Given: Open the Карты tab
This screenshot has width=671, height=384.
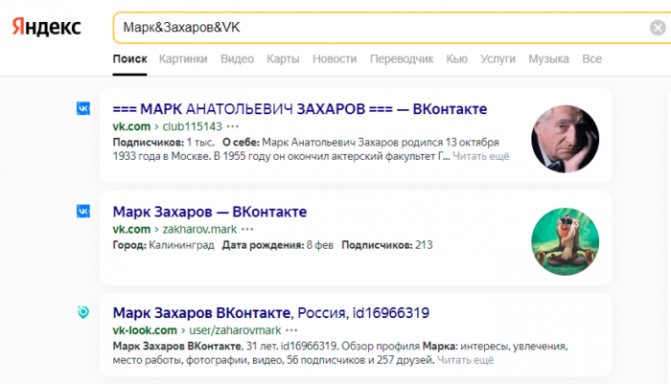Looking at the screenshot, I should click(x=283, y=59).
